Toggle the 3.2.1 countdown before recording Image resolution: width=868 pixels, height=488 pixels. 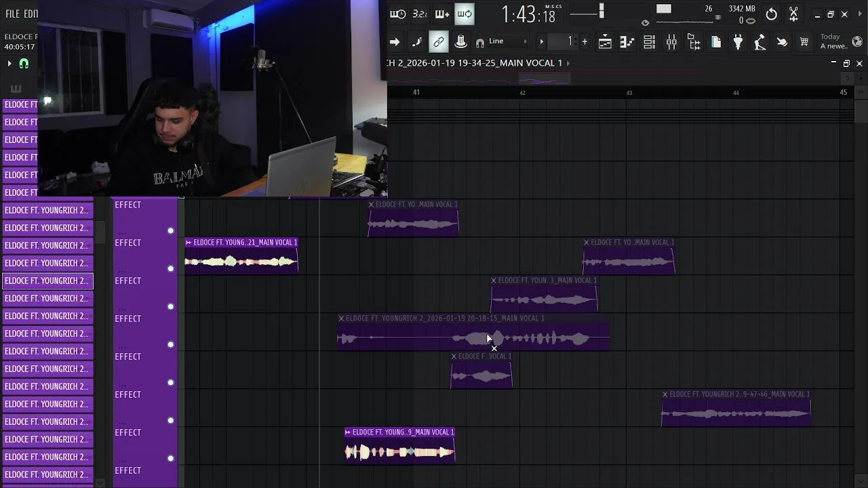pyautogui.click(x=420, y=14)
